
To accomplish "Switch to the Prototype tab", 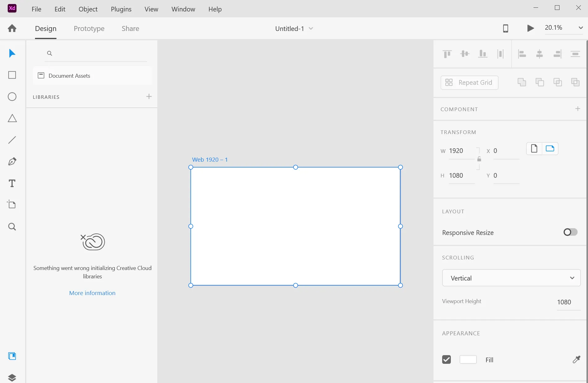I will click(x=89, y=28).
